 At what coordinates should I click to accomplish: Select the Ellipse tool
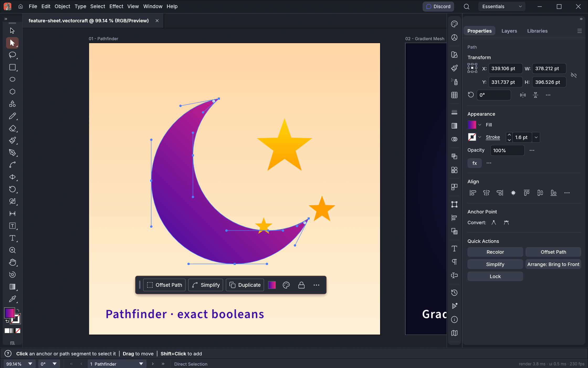[12, 79]
